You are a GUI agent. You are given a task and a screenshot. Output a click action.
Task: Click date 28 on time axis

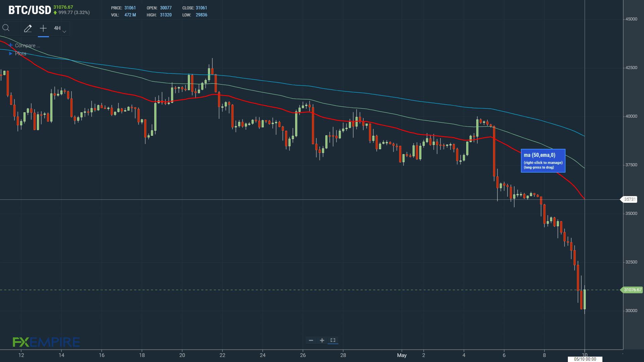coord(343,355)
